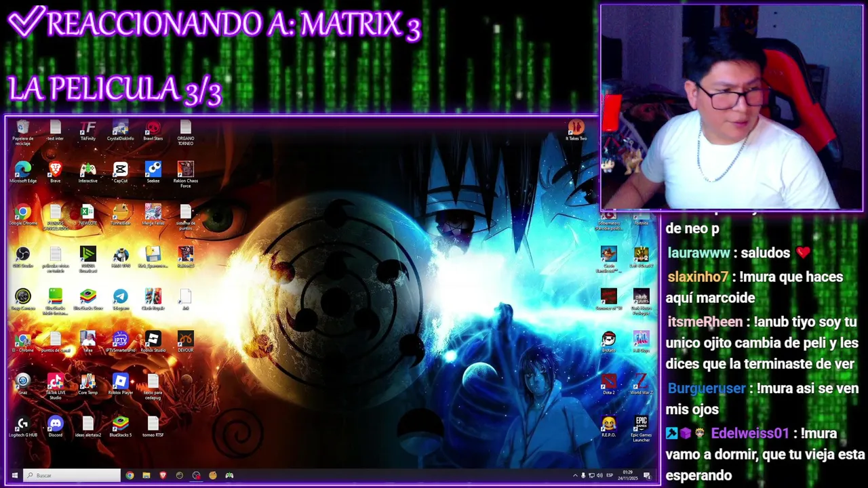Image resolution: width=868 pixels, height=488 pixels.
Task: Open the Windows Start menu
Action: click(x=14, y=475)
